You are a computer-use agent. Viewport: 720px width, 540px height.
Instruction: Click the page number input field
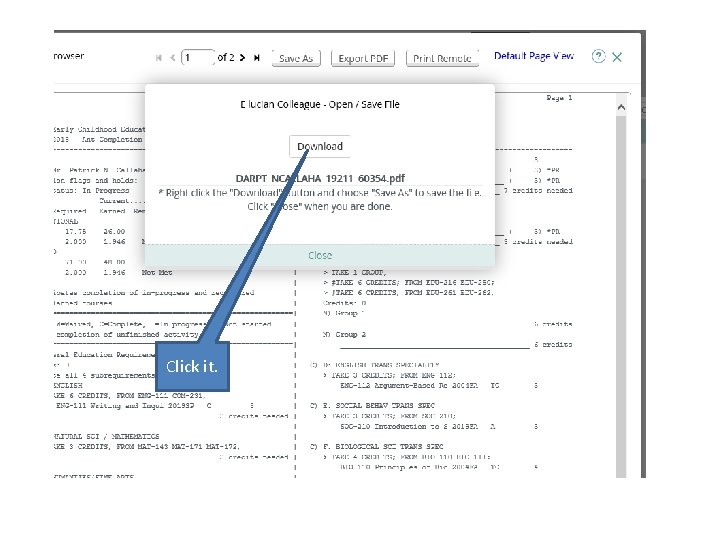coord(198,58)
